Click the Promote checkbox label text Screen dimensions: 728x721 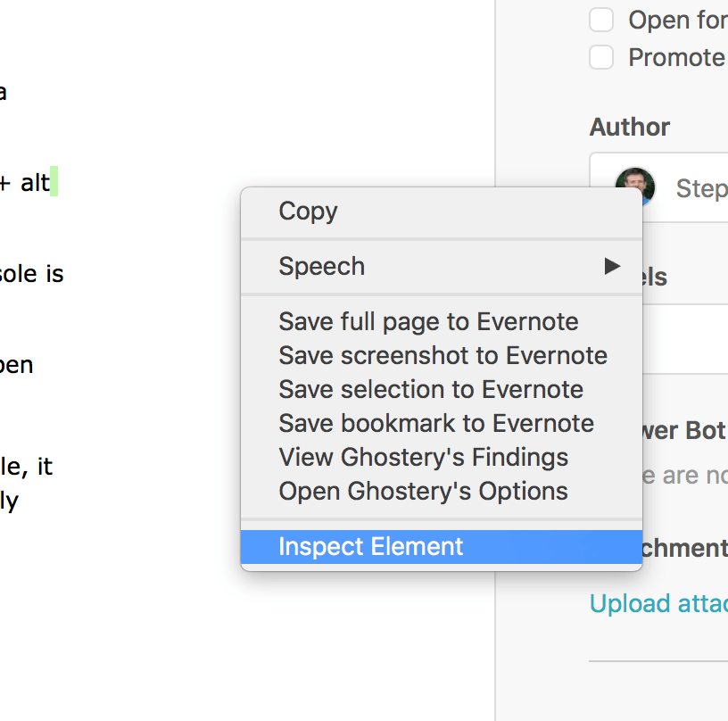coord(676,58)
